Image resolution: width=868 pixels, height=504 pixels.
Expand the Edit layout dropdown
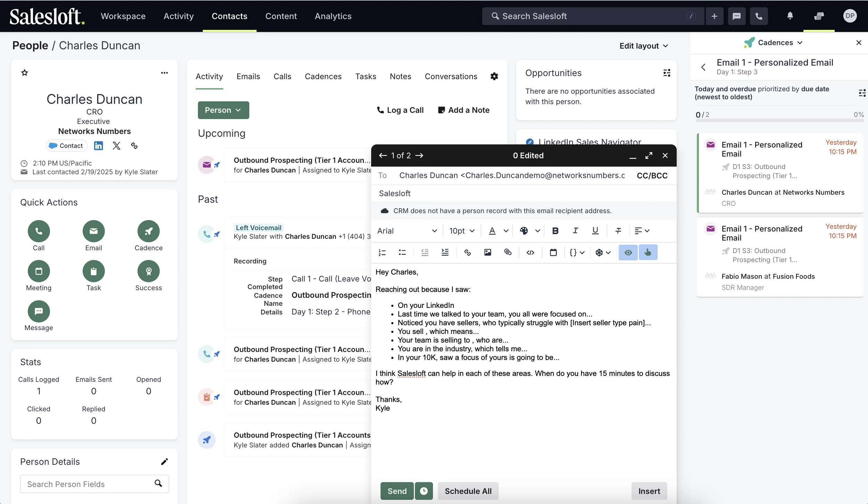[x=644, y=46]
